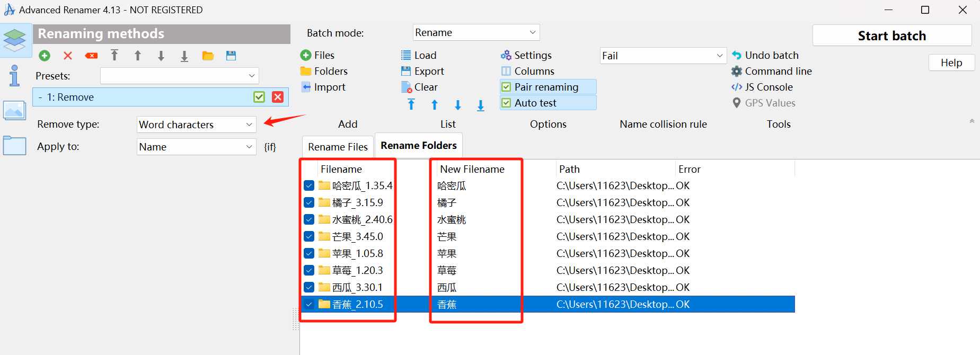Viewport: 980px width, 355px height.
Task: Undo batch operation
Action: 765,55
